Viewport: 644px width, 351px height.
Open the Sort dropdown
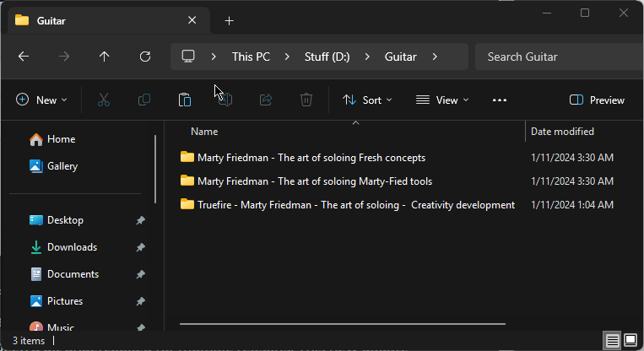367,100
